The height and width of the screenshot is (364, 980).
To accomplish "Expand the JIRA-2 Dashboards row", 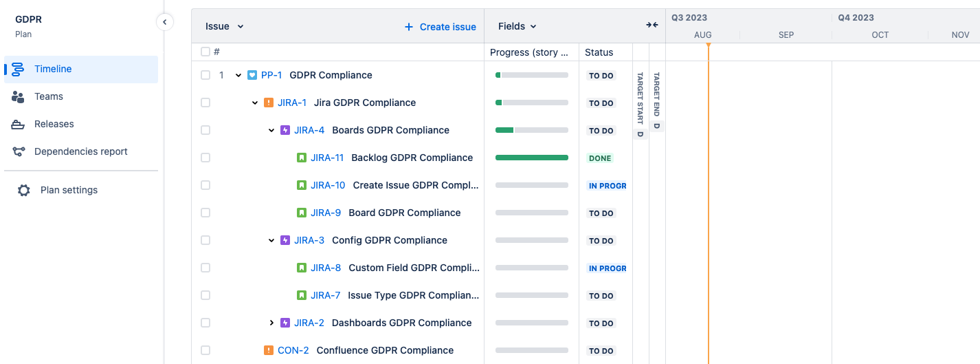I will point(271,323).
